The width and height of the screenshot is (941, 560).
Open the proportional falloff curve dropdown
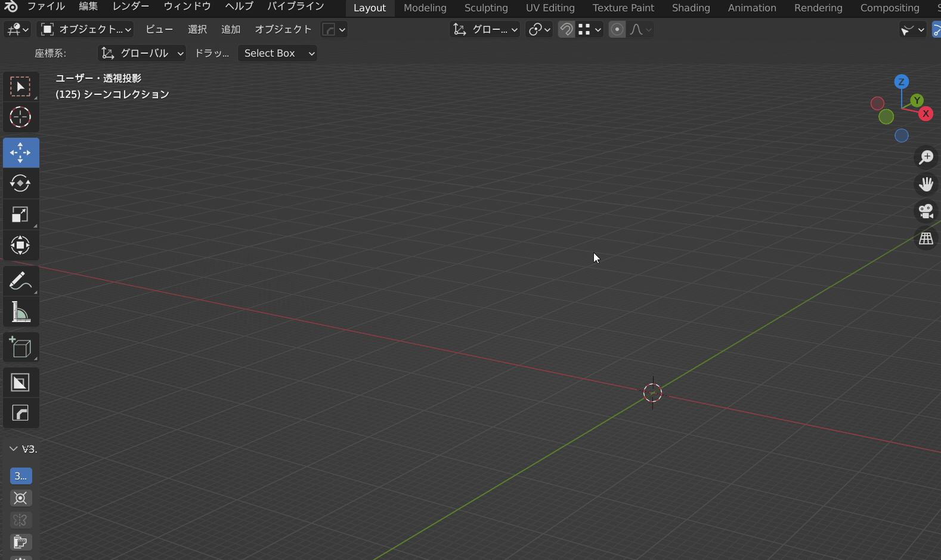640,29
